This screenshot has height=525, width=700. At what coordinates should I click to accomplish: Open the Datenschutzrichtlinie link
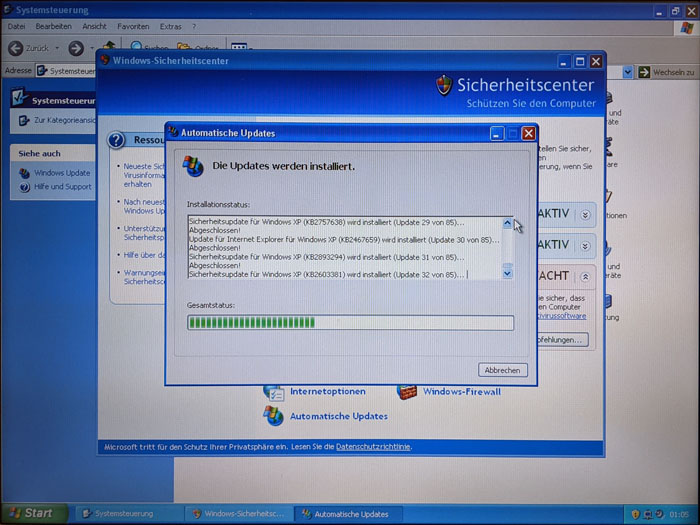pos(373,447)
